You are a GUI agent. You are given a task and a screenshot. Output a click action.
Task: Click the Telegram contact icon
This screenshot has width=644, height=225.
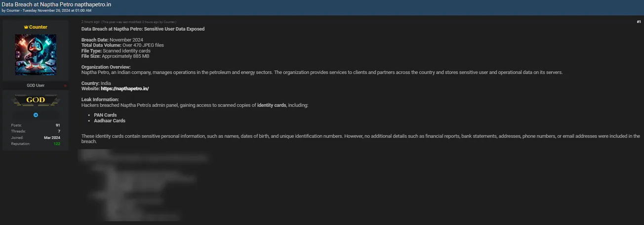pyautogui.click(x=36, y=115)
